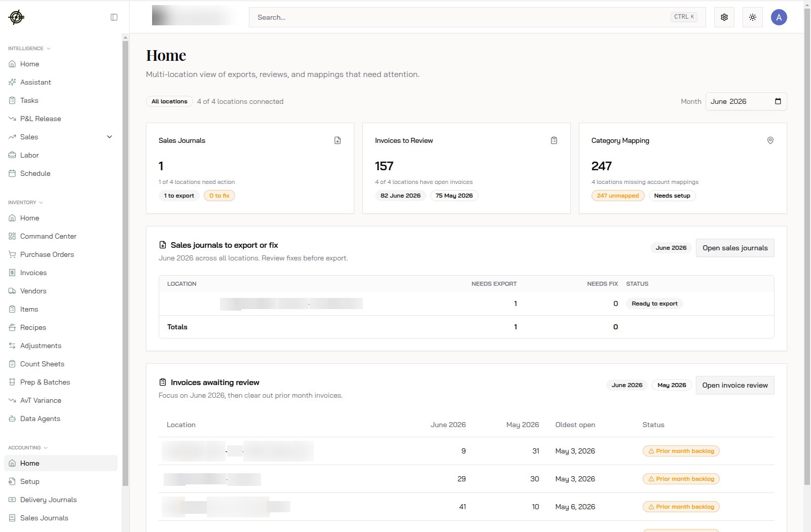This screenshot has height=532, width=811.
Task: Collapse the INVENTORY section header
Action: 26,203
